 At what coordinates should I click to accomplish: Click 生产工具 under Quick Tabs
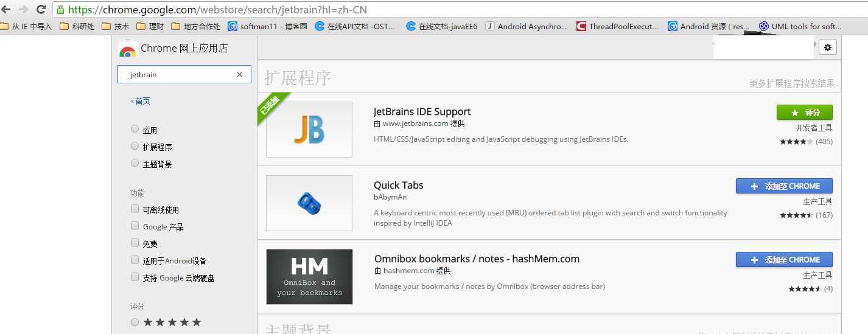(817, 202)
